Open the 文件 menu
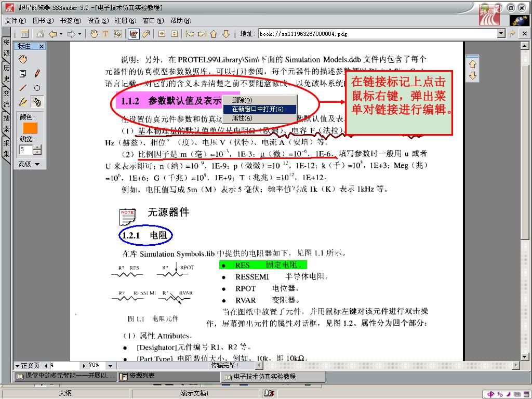 [x=16, y=21]
